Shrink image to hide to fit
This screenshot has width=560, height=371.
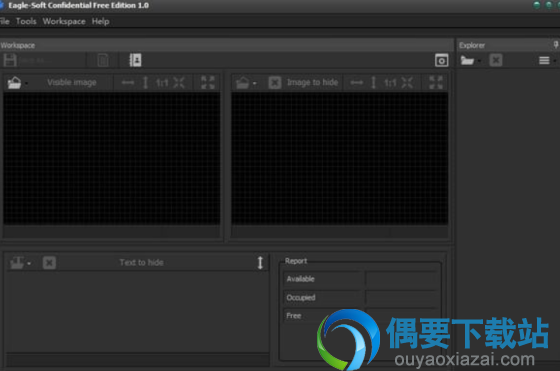[407, 82]
